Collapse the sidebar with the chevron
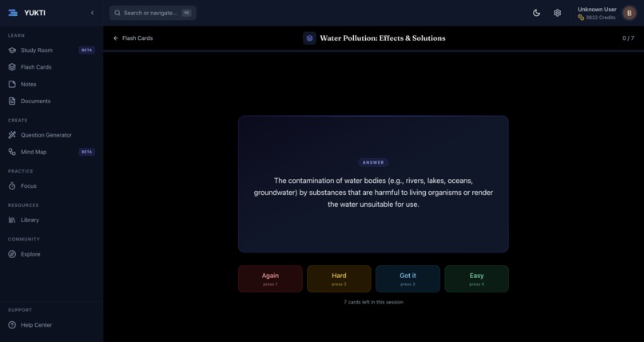Image resolution: width=644 pixels, height=342 pixels. pos(92,13)
